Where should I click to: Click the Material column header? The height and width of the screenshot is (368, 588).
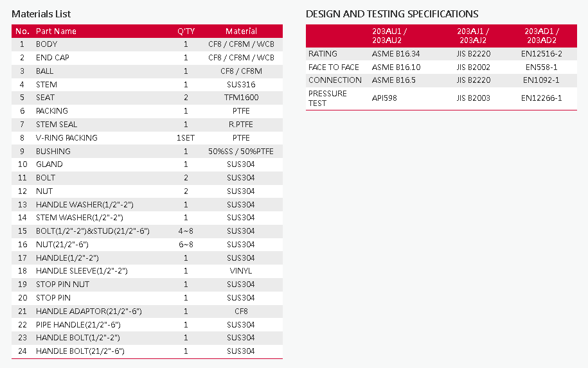(241, 31)
